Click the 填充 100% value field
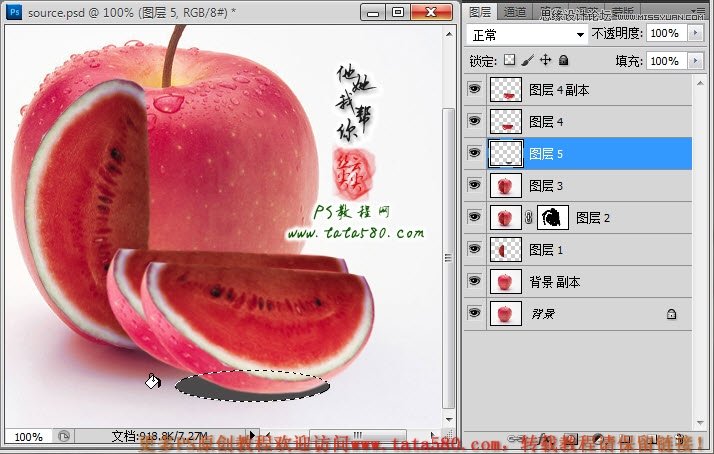 [x=666, y=61]
